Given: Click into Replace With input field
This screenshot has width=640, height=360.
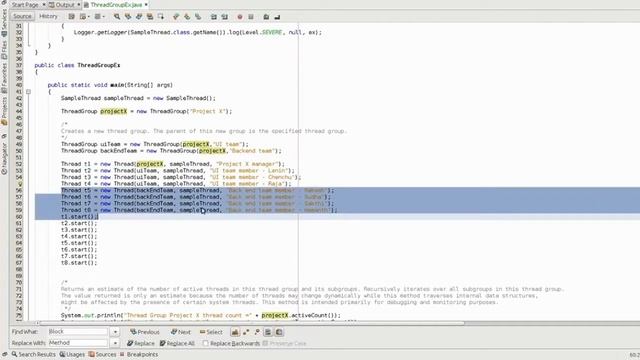Looking at the screenshot, I should pyautogui.click(x=78, y=343).
